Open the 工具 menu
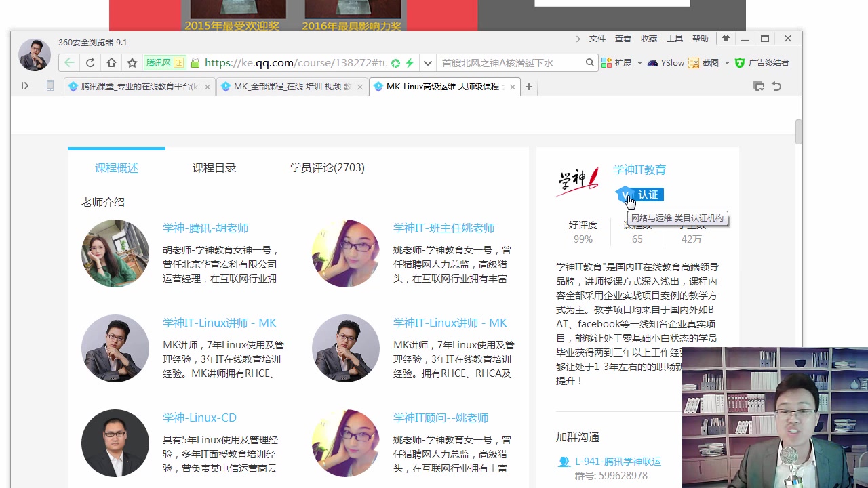Viewport: 868px width, 488px height. click(x=674, y=38)
